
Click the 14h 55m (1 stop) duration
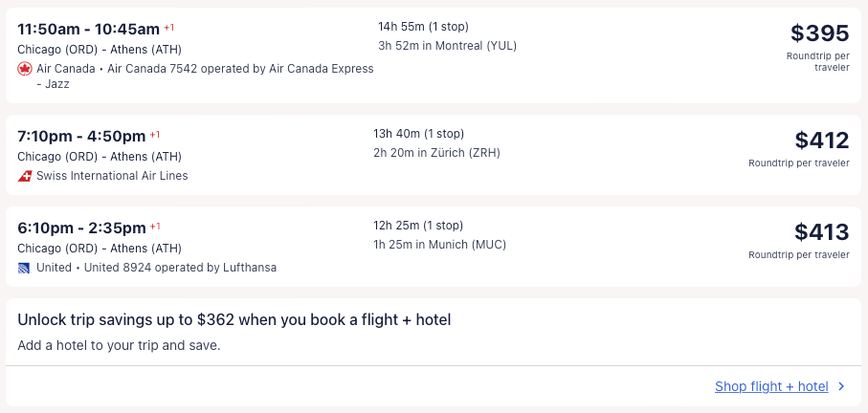423,27
